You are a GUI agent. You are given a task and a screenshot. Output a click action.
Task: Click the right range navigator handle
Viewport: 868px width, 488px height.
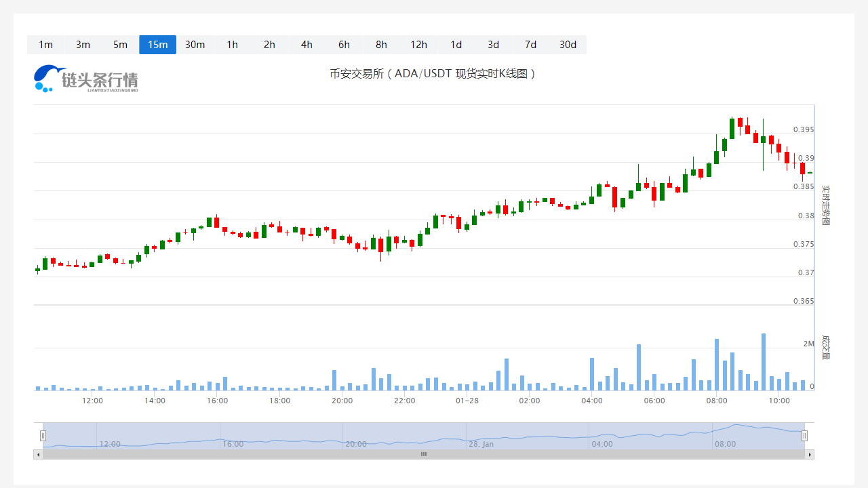(805, 436)
